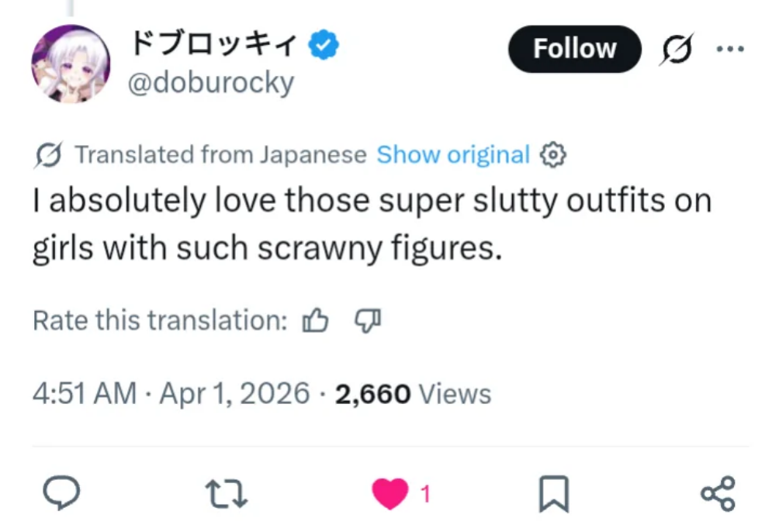Image resolution: width=779 pixels, height=532 pixels.
Task: Click Grok icon before Translated from Japanese
Action: [49, 155]
